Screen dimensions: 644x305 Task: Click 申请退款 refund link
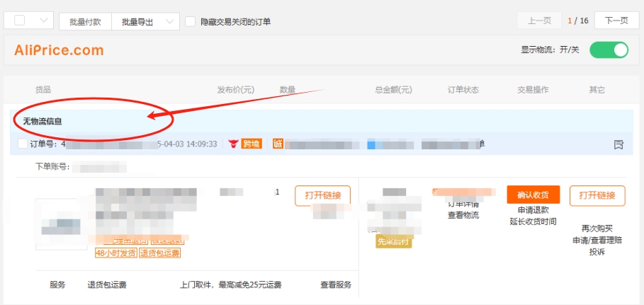pos(533,210)
